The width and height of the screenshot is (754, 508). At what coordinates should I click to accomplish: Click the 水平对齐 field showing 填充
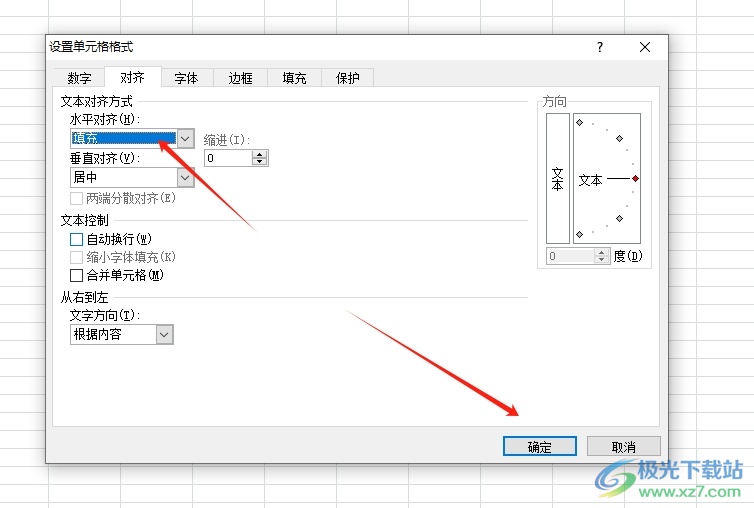124,139
